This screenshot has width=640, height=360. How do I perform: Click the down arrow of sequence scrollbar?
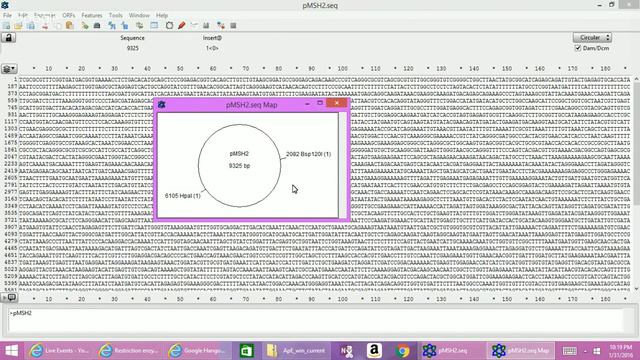point(636,289)
